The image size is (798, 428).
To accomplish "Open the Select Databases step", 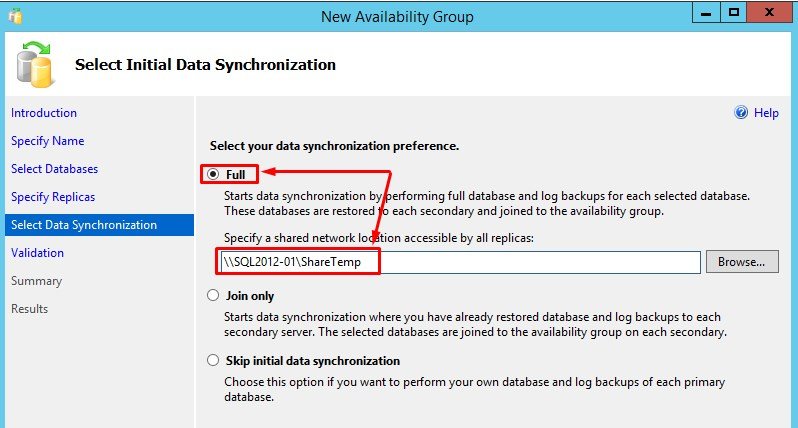I will (55, 169).
